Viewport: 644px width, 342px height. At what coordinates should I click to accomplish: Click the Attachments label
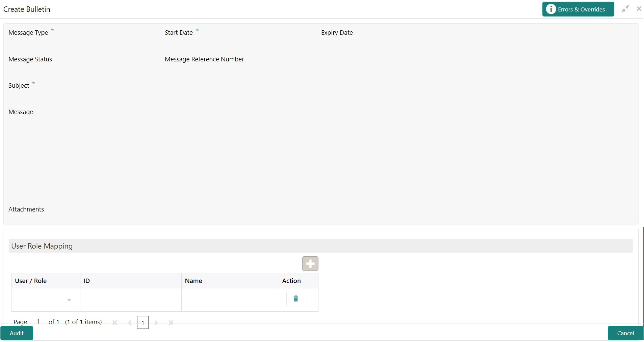[26, 209]
